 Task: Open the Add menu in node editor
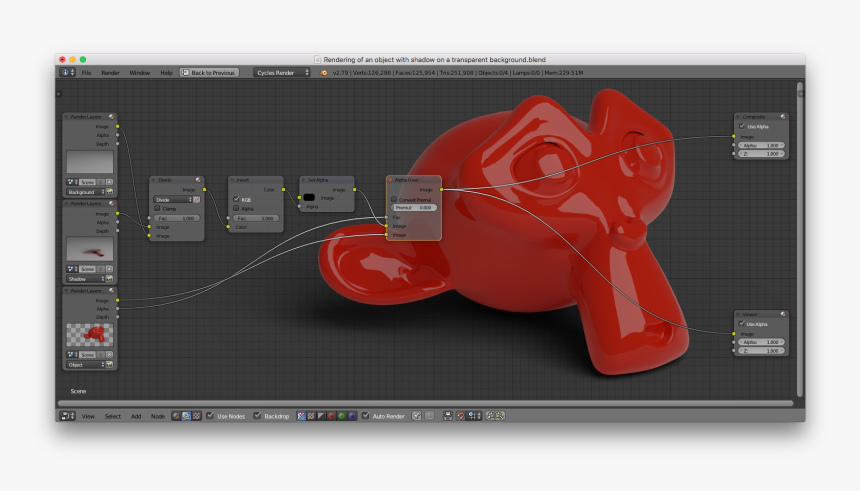pos(136,416)
